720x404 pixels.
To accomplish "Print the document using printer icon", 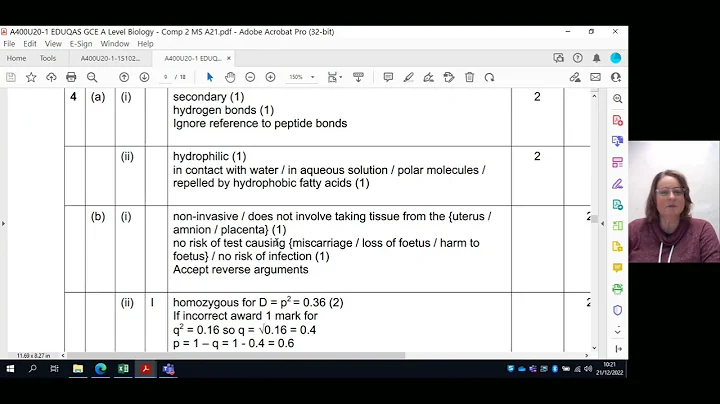I will (x=71, y=77).
